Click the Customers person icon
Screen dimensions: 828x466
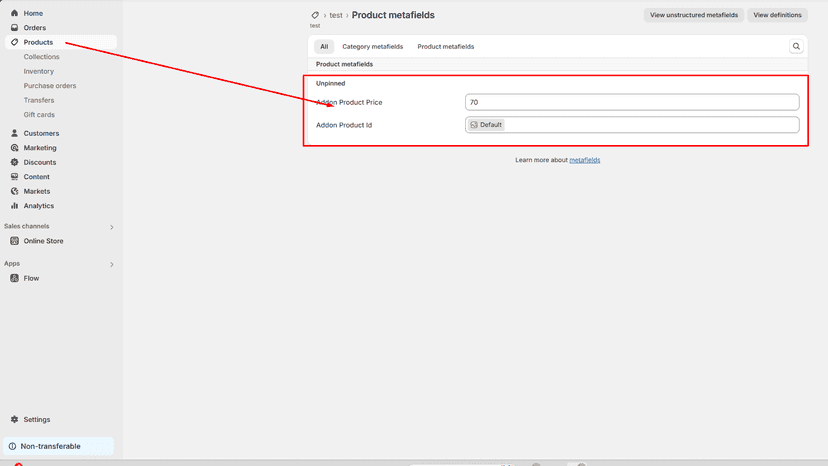click(x=14, y=133)
